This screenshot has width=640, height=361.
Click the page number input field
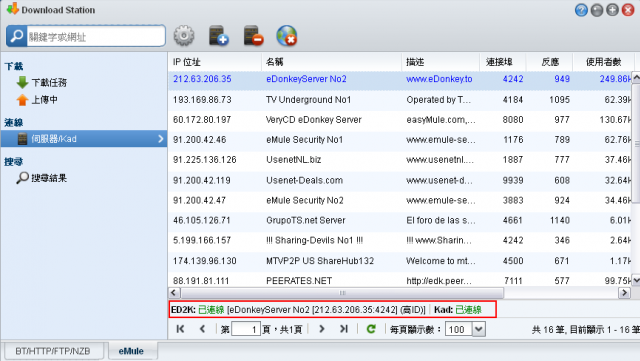246,329
